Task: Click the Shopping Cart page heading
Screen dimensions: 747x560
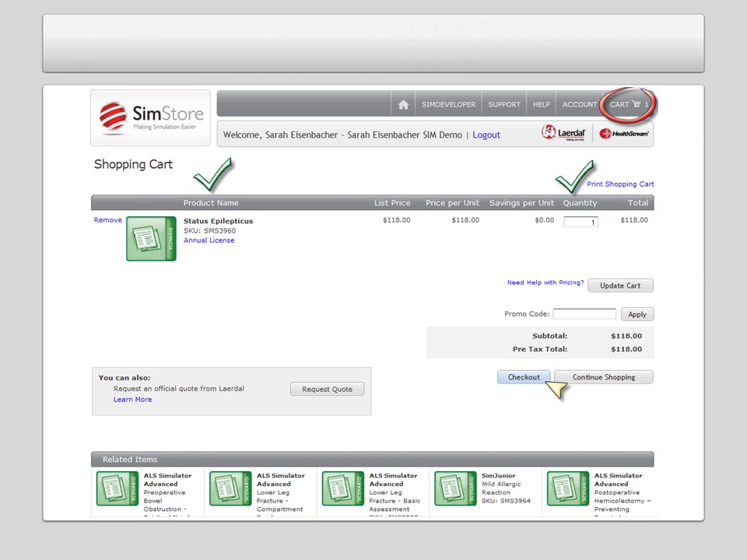Action: point(133,164)
